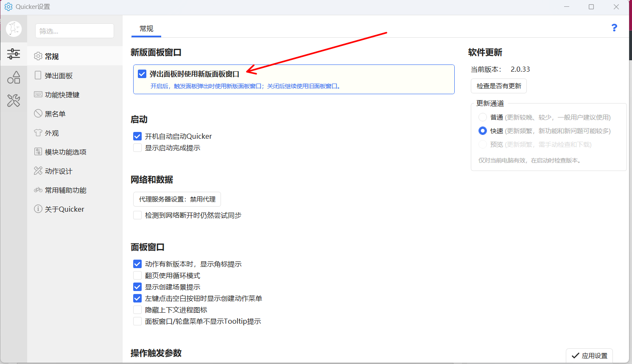Open 常规 in the settings list
The width and height of the screenshot is (632, 364).
[75, 56]
